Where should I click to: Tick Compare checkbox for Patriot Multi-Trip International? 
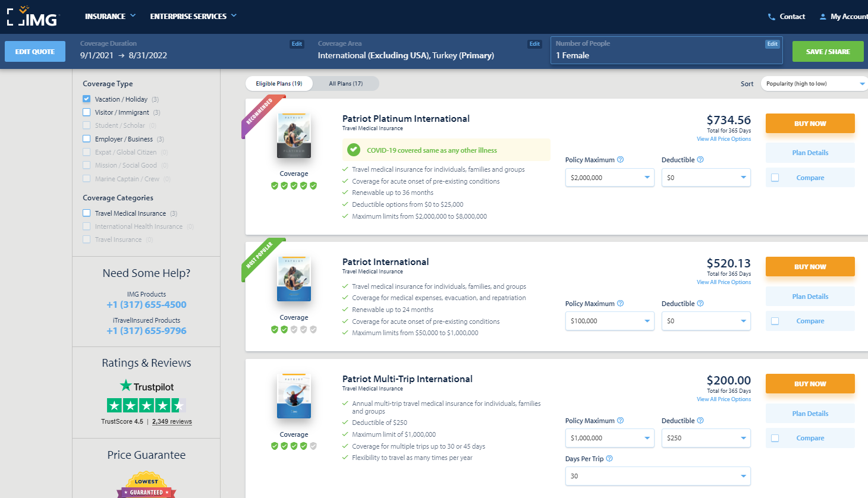point(775,438)
